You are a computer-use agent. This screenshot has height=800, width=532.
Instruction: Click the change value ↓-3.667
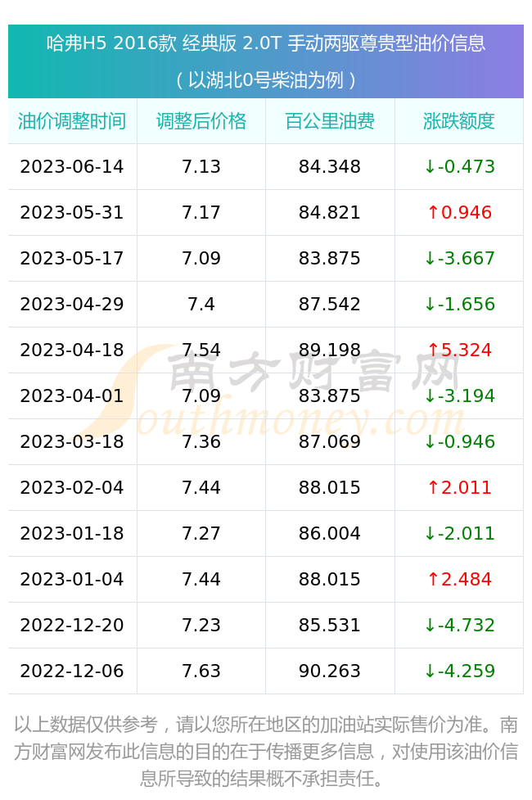(460, 258)
